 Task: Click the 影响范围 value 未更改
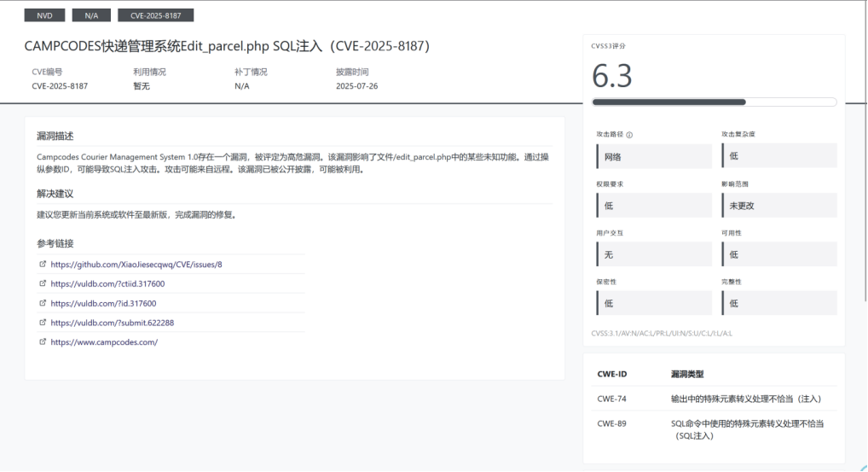pos(779,206)
